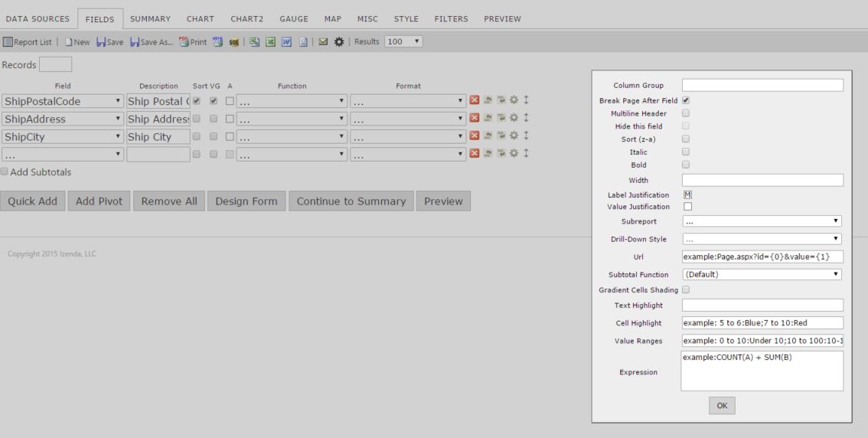Delete the ShipCity field row

point(475,136)
